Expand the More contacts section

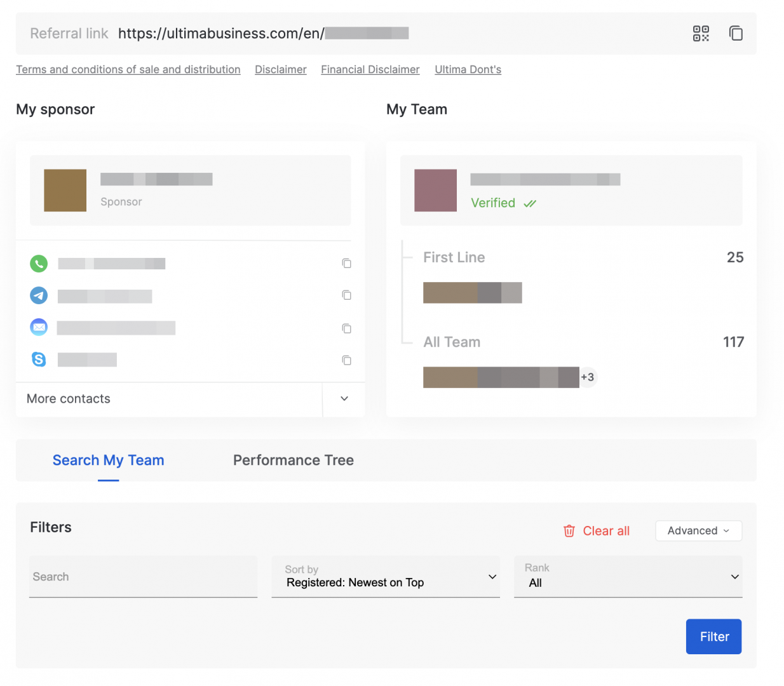(x=344, y=399)
